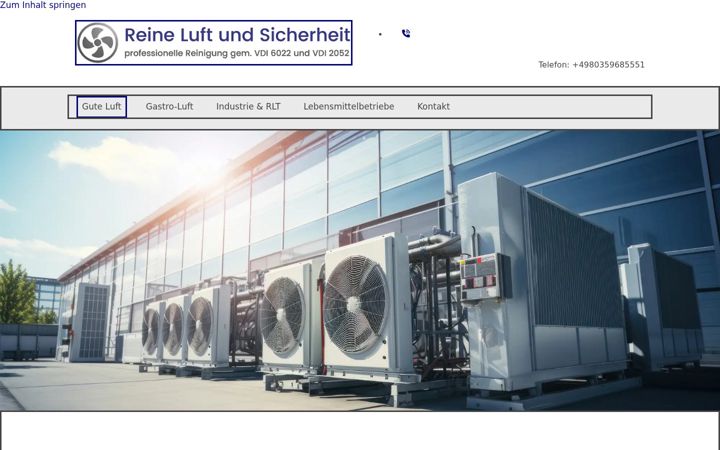Open the Kontakt page
This screenshot has width=720, height=450.
pos(433,107)
